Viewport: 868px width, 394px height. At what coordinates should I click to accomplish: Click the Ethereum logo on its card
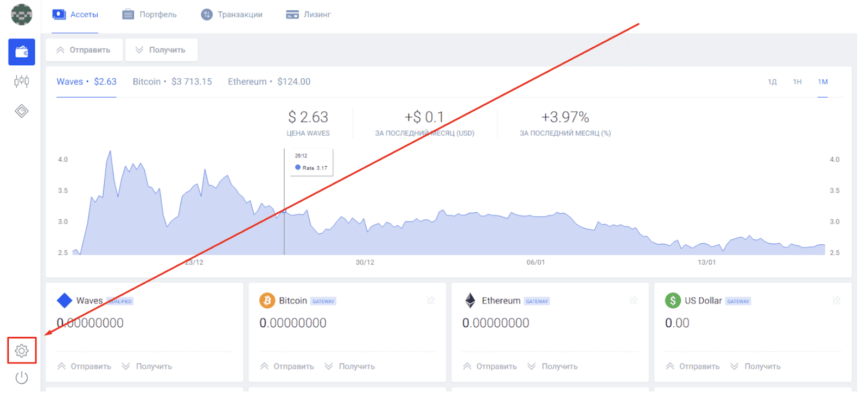click(470, 300)
